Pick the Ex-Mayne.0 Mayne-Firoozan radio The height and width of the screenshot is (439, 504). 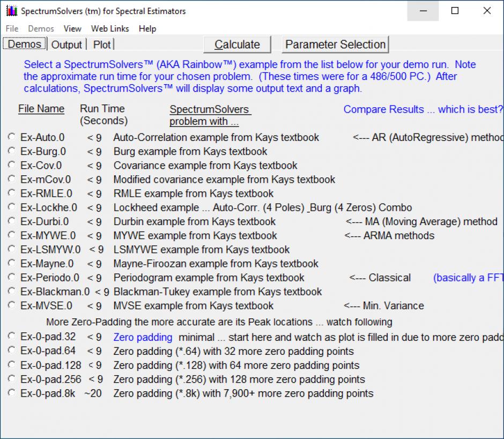point(12,263)
